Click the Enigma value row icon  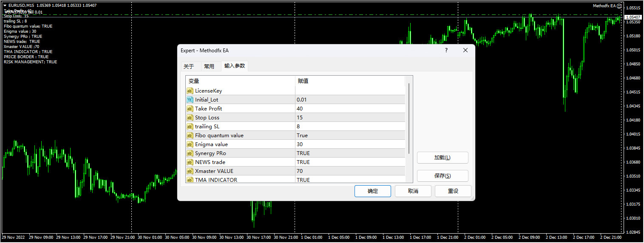click(x=190, y=144)
